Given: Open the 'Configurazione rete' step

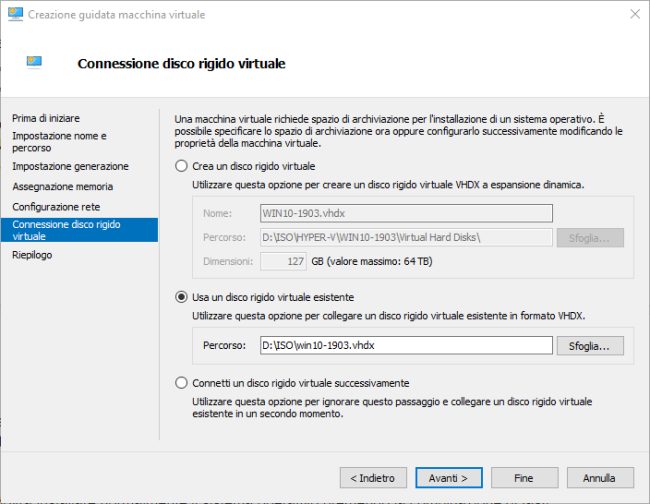Looking at the screenshot, I should pos(56,207).
